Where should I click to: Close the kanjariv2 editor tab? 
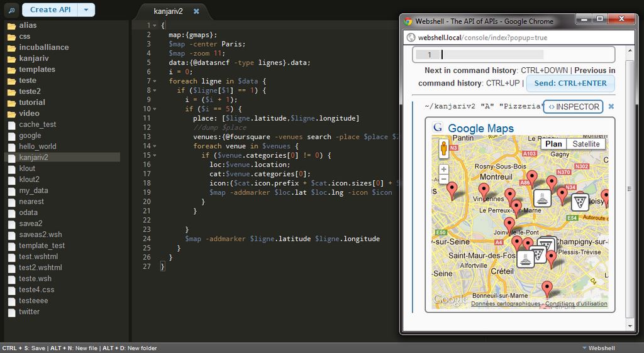[196, 11]
